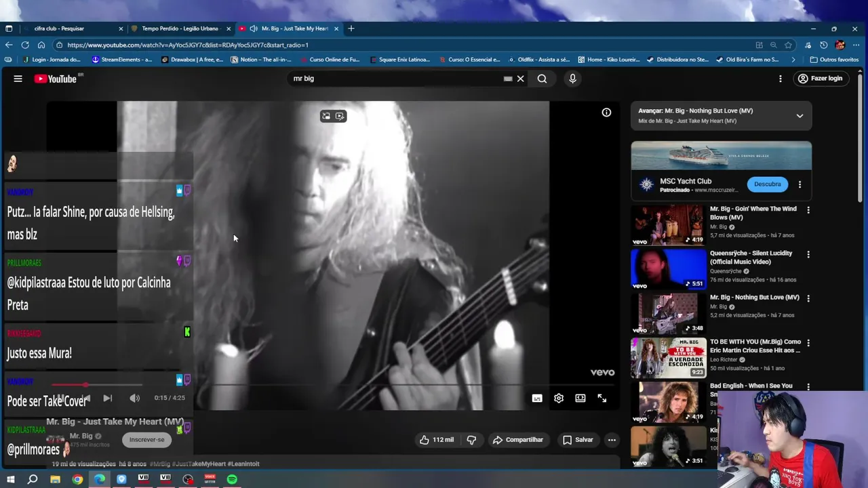The image size is (868, 488).
Task: Switch player to theater mode
Action: tap(580, 399)
